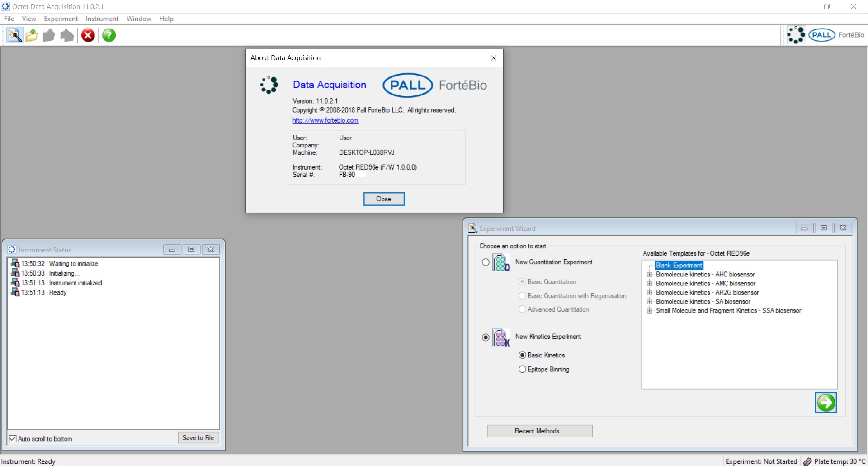The image size is (868, 466).
Task: Close About Data Acquisition dialog with X
Action: [x=493, y=58]
